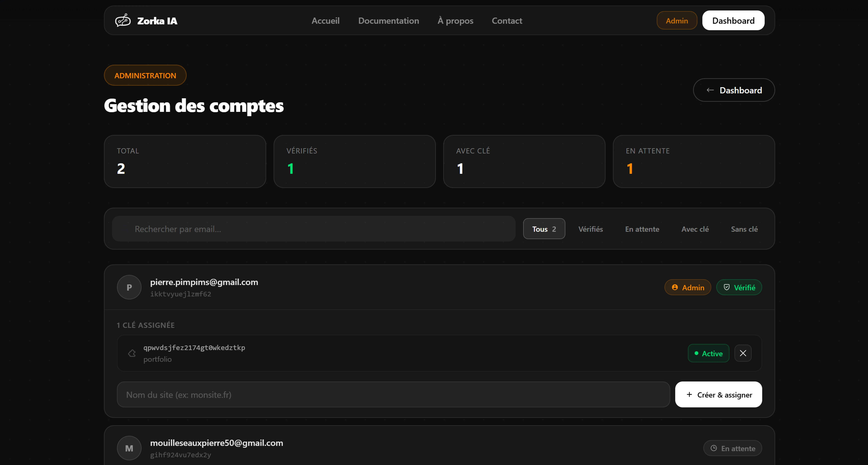
Task: Click the M avatar for mouilleseauxpierre50
Action: pyautogui.click(x=129, y=448)
